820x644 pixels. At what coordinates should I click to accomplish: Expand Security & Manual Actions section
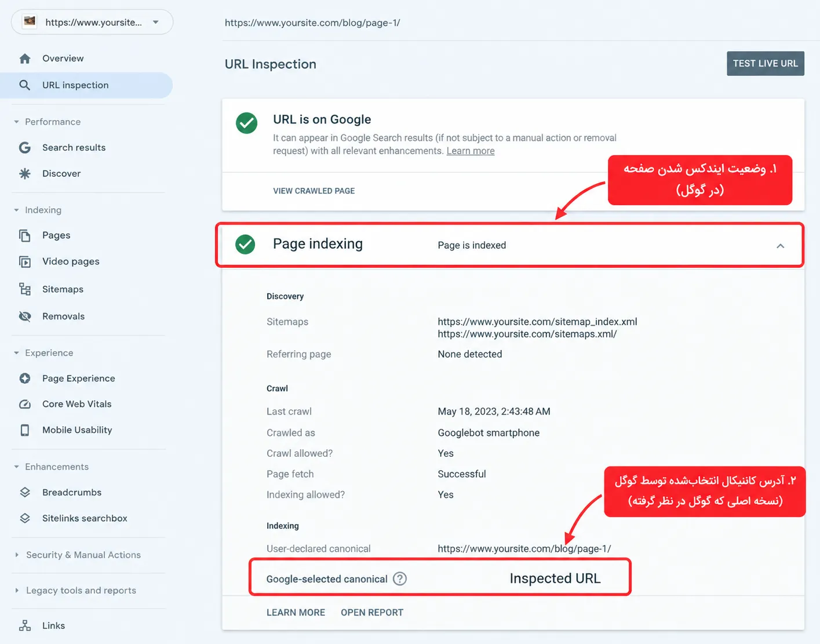[17, 555]
